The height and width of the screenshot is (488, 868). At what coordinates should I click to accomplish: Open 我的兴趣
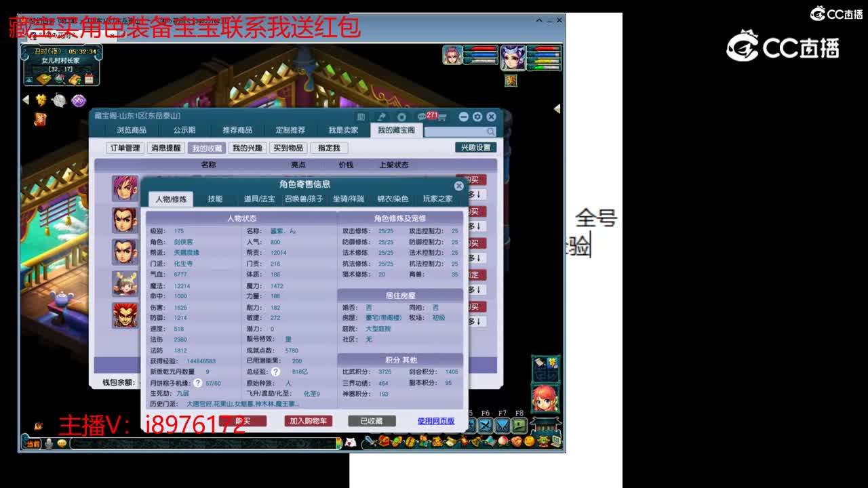coord(248,148)
